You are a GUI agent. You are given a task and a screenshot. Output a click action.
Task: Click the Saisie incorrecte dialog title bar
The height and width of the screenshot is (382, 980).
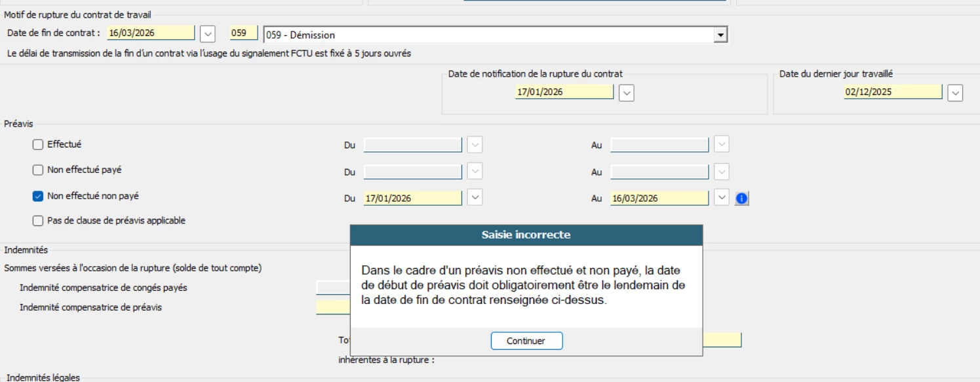click(x=526, y=235)
